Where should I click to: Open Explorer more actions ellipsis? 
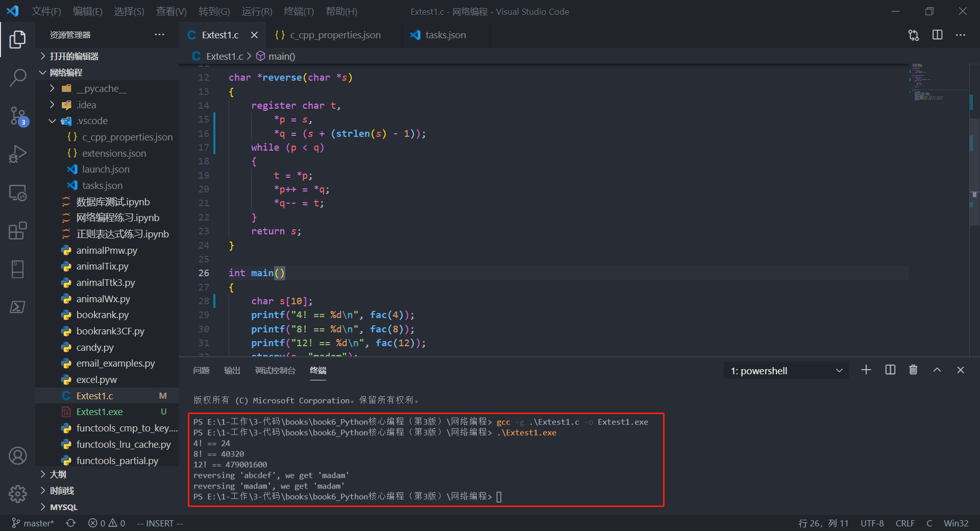[x=160, y=35]
